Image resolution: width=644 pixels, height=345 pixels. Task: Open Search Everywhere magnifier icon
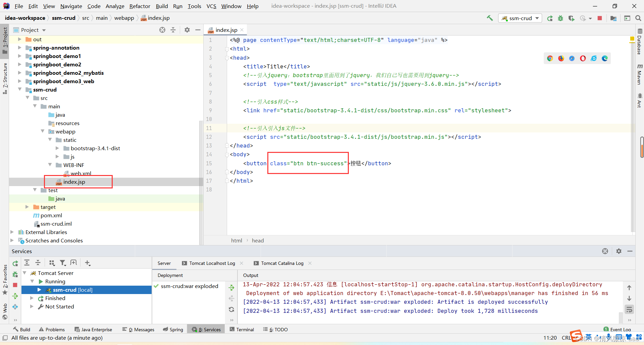(638, 18)
